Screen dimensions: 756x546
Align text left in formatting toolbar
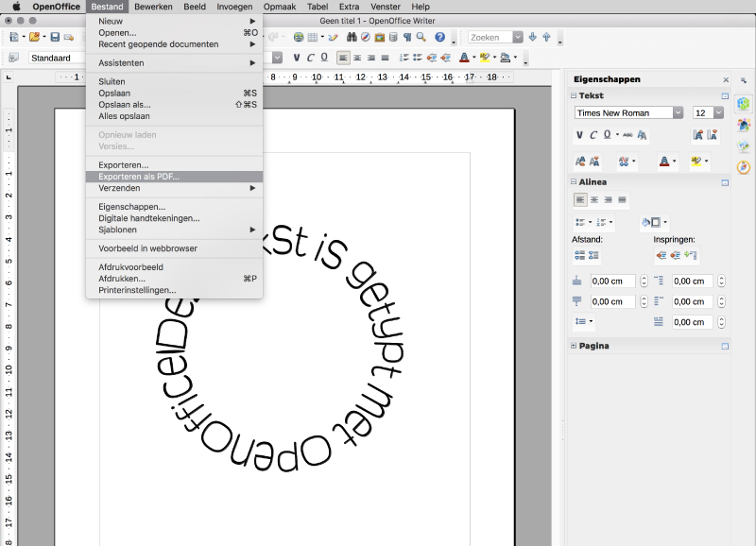pos(343,58)
